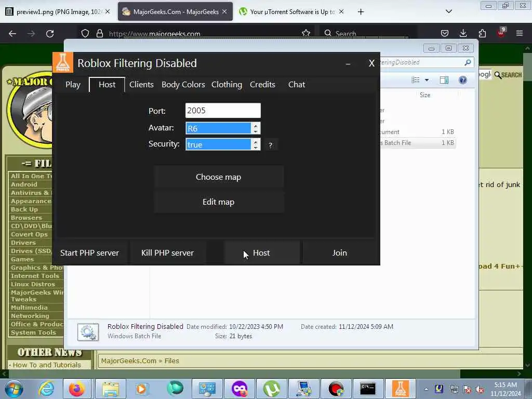Open Windows Media Player taskbar icon
The width and height of the screenshot is (532, 399).
(x=142, y=389)
